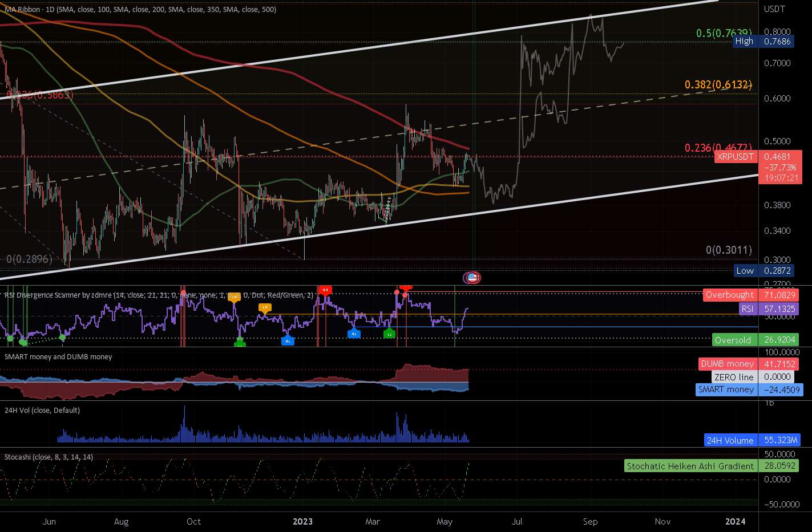Click the 0.5000 price axis tick
The image size is (812, 532).
click(777, 141)
